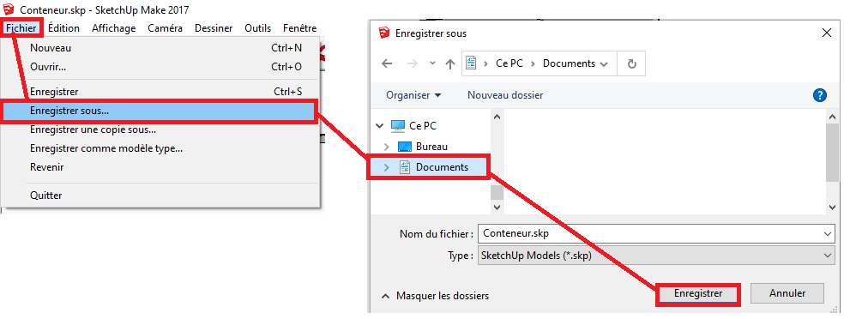Screen dimensions: 868x319
Task: Collapse folders with Masquer les dossiers
Action: 436,296
